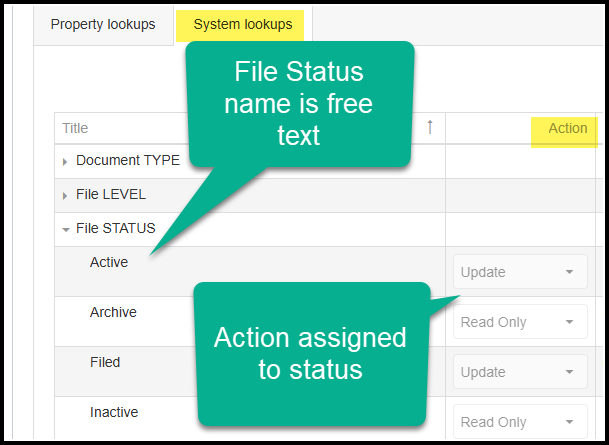Screen dimensions: 609x445
Task: Collapse the File STATUS arrow
Action: pos(66,229)
